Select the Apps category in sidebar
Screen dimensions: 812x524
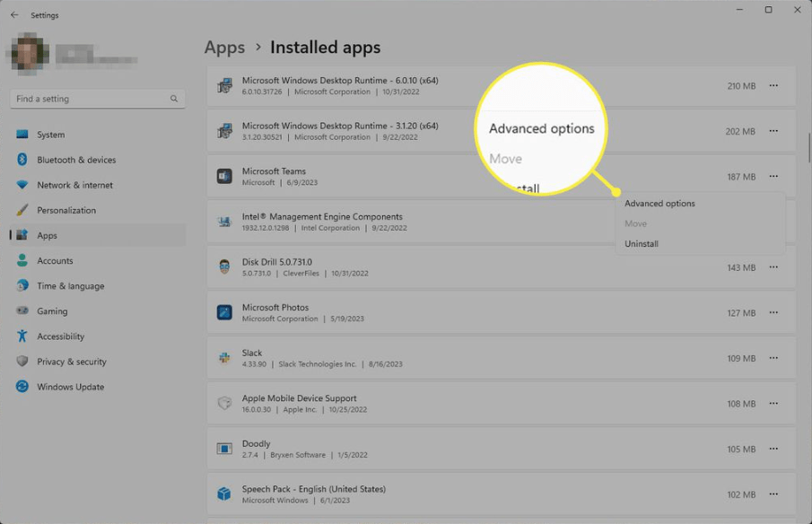pos(98,236)
